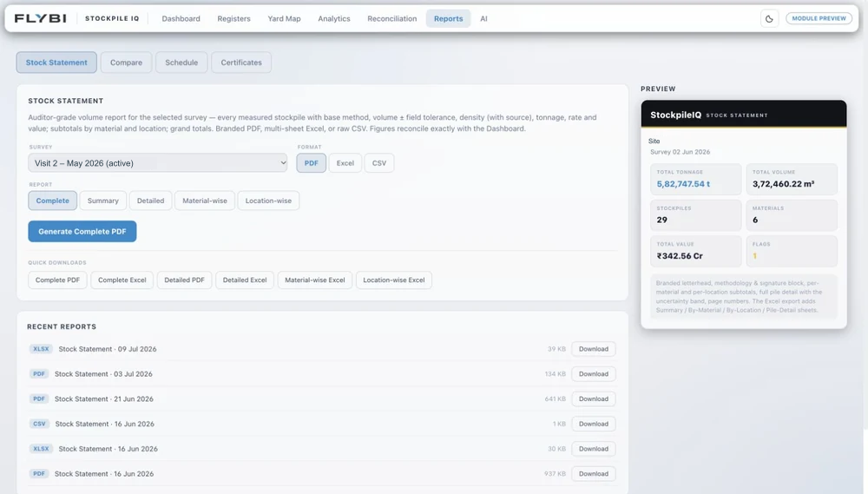
Task: Switch to the Compare tab
Action: point(126,63)
